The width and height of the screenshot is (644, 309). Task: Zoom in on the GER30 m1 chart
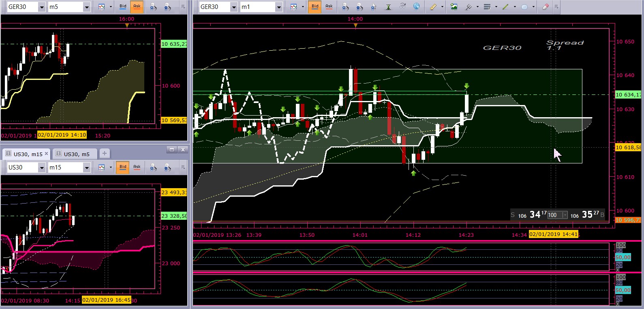(x=345, y=7)
